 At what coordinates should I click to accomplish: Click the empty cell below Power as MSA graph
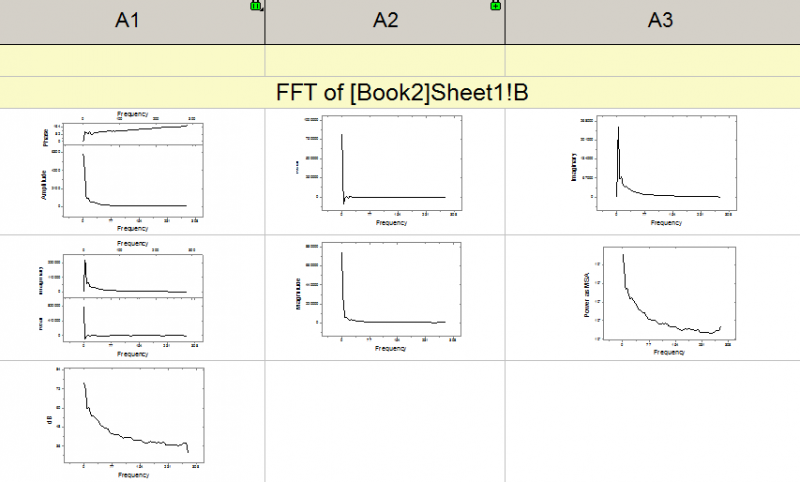[652, 421]
